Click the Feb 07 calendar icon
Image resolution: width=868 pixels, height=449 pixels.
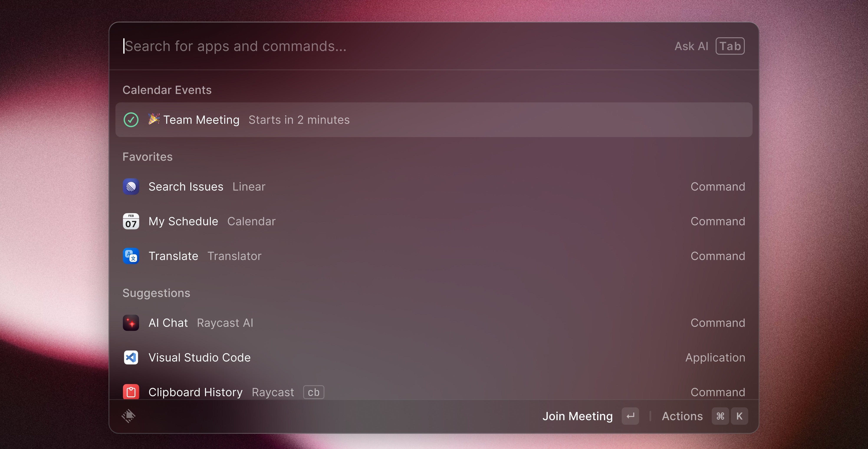tap(131, 221)
